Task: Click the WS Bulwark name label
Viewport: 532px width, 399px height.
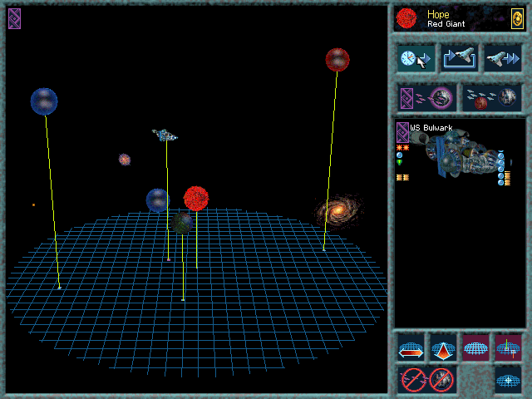Action: 431,128
